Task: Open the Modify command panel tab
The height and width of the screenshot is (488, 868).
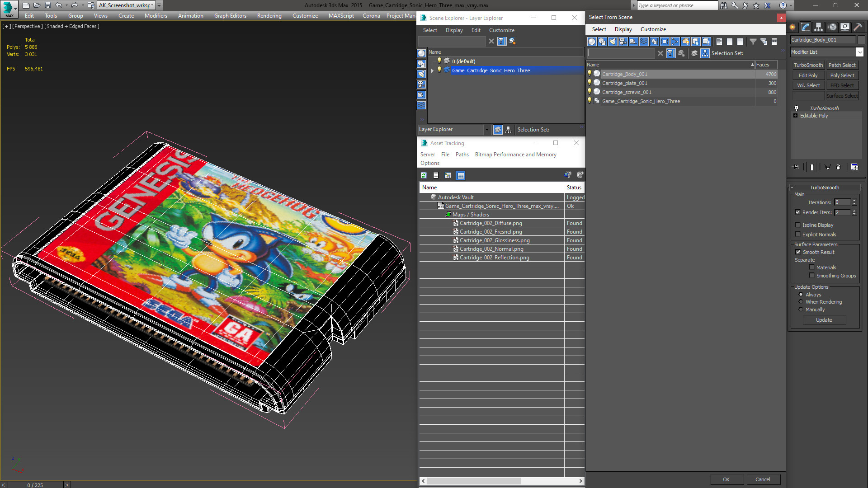Action: 806,27
